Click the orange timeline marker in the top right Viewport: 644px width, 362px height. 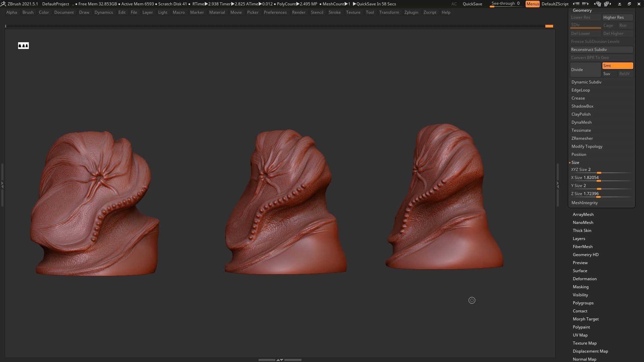coord(549,26)
